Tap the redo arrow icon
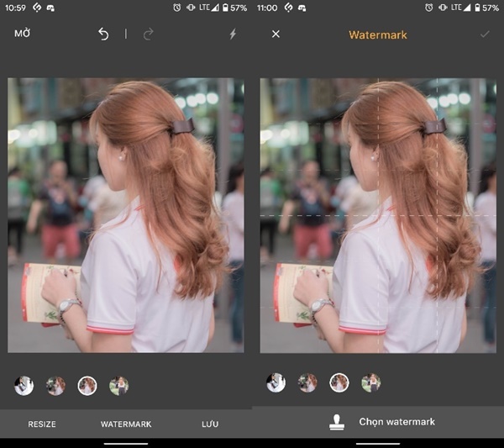 (149, 34)
